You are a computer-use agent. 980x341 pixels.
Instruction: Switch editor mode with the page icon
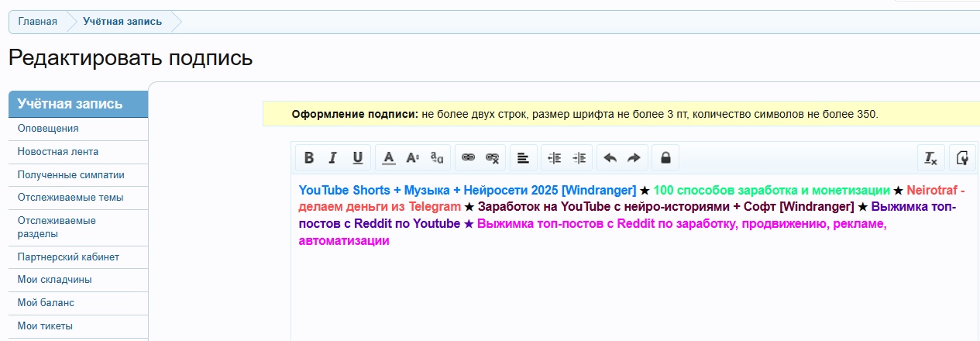click(961, 158)
